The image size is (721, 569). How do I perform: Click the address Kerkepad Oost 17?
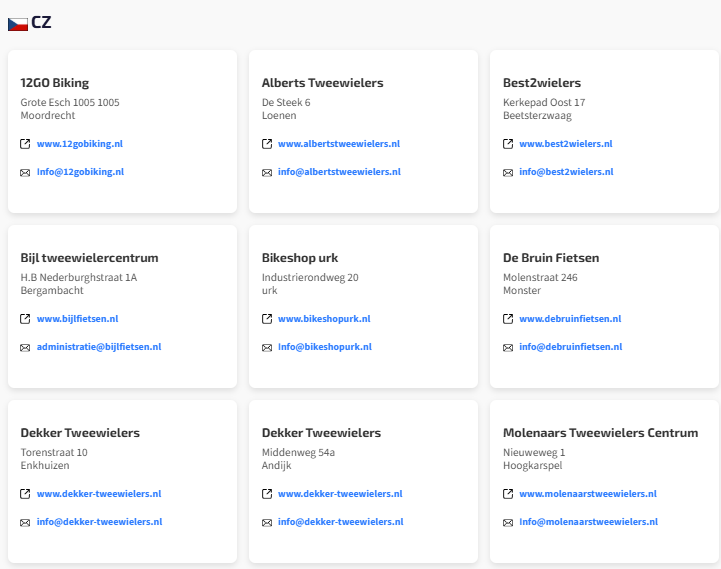(544, 102)
